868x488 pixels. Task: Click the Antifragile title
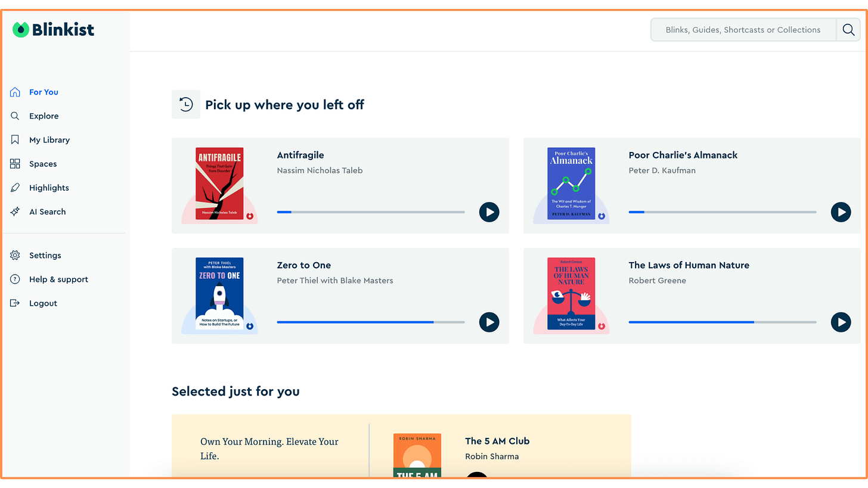[x=300, y=155]
